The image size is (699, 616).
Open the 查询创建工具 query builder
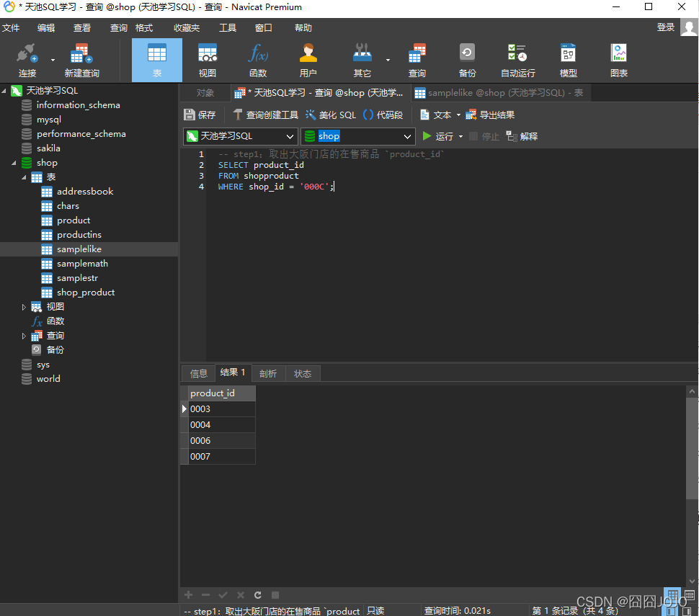click(266, 115)
